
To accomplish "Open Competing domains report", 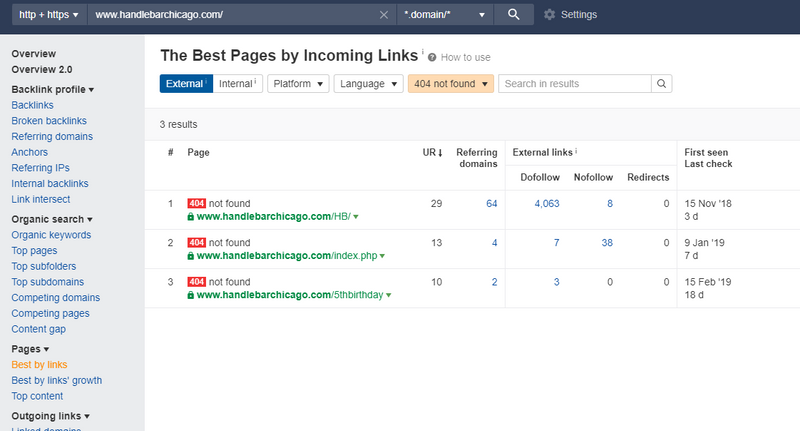I will [x=56, y=298].
